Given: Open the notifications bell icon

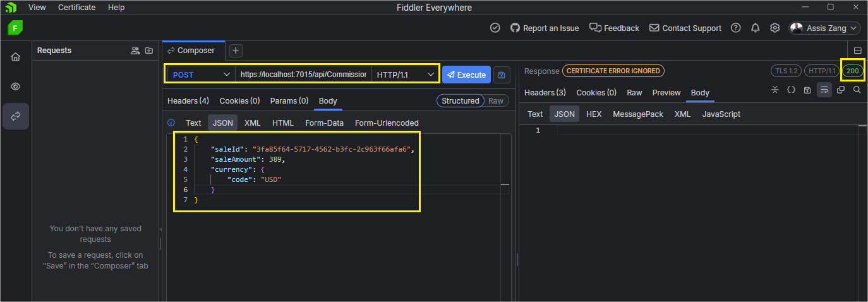Looking at the screenshot, I should tap(755, 28).
